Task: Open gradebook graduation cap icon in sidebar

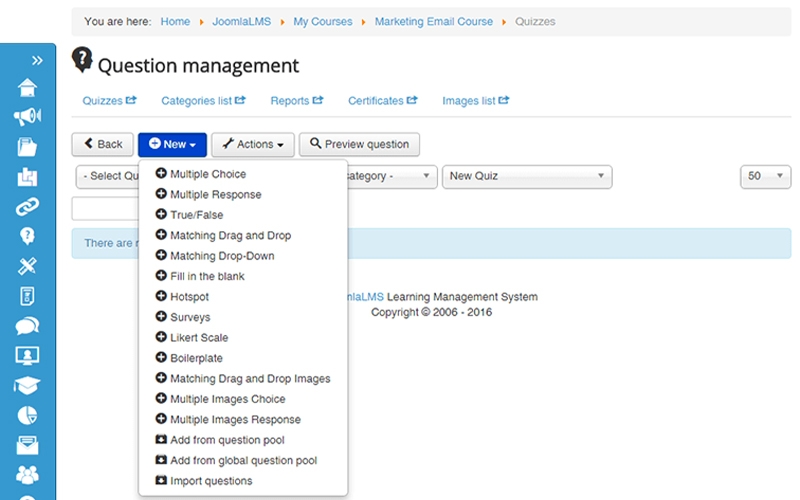Action: click(28, 385)
